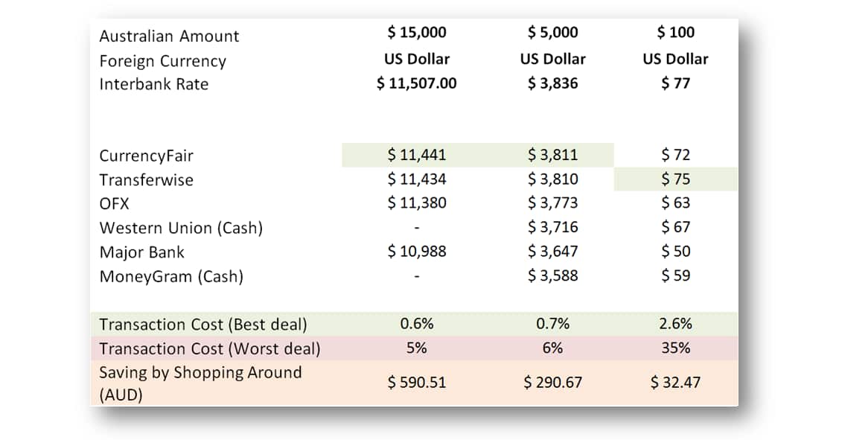This screenshot has width=868, height=440.
Task: Select saving amount $ 32.47
Action: 675,383
